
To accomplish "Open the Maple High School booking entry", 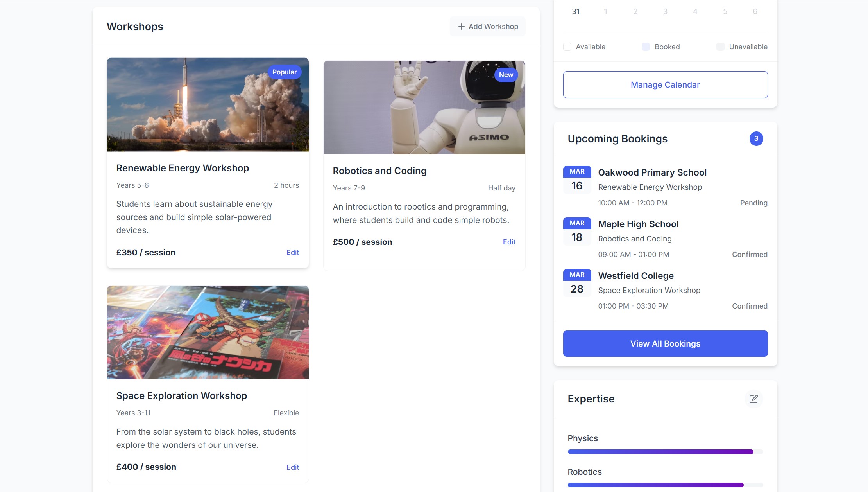I will click(x=638, y=224).
